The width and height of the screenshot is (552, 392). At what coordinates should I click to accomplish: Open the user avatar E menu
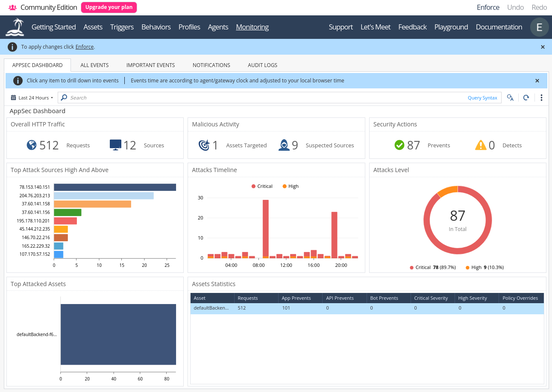(539, 27)
